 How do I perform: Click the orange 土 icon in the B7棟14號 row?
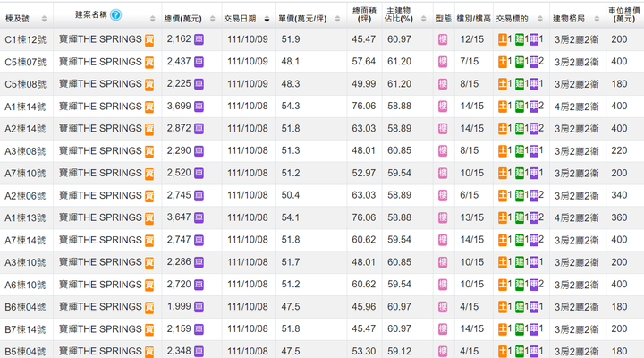(x=503, y=329)
